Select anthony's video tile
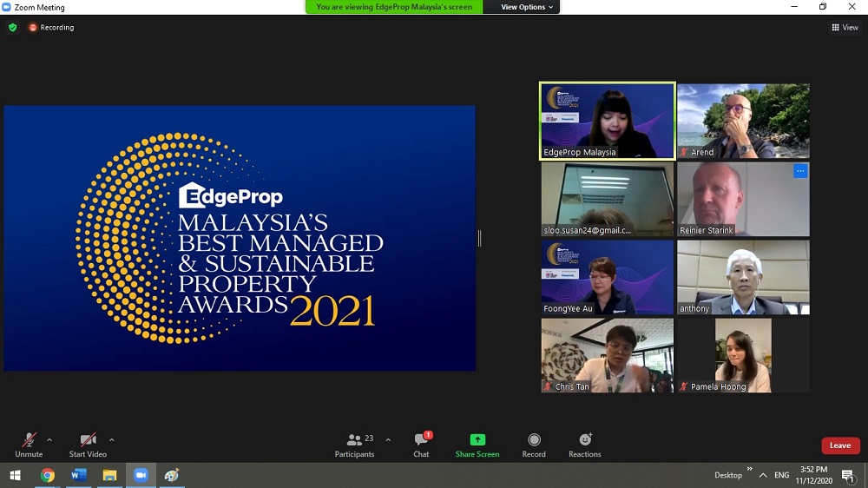Image resolution: width=868 pixels, height=488 pixels. pyautogui.click(x=743, y=277)
